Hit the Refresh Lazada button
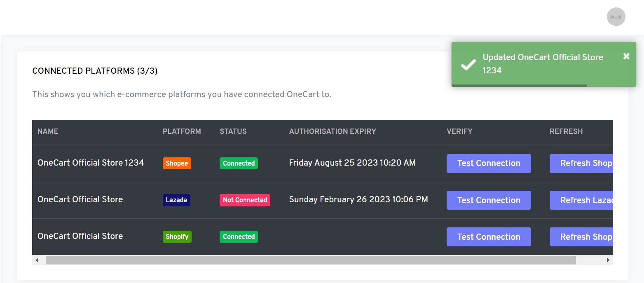Screen dimensions: 644x283 [x=581, y=200]
